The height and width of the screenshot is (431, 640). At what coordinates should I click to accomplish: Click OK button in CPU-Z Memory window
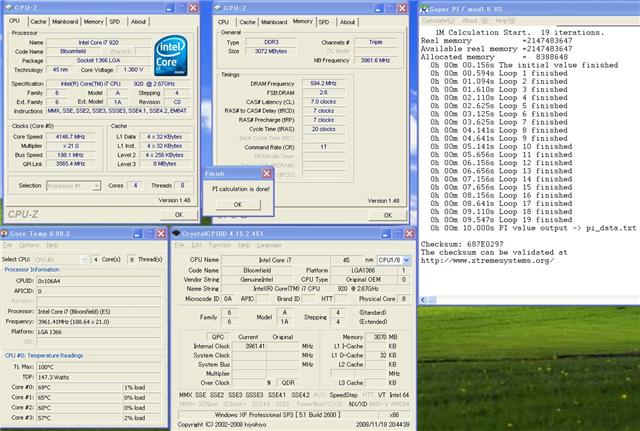[388, 215]
